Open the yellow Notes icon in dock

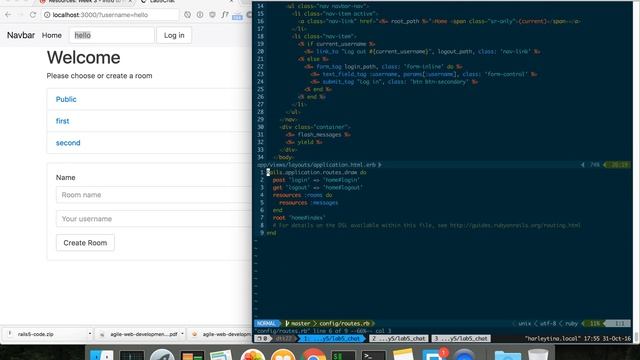coord(404,354)
